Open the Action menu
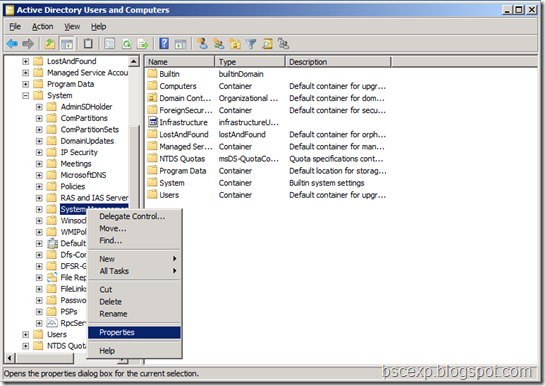The width and height of the screenshot is (545, 386). [x=42, y=27]
